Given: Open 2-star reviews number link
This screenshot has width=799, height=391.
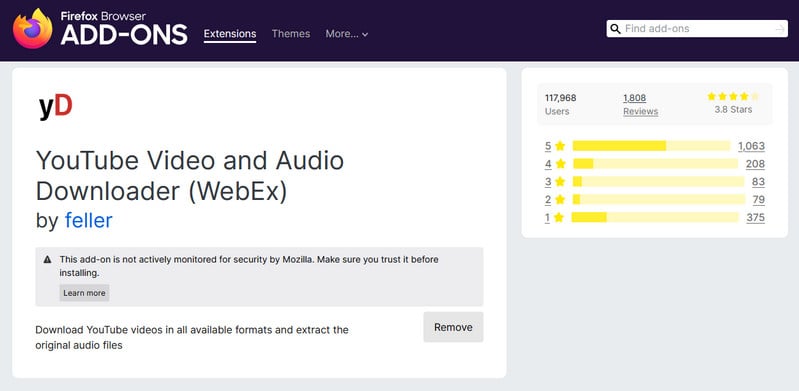Looking at the screenshot, I should (548, 200).
